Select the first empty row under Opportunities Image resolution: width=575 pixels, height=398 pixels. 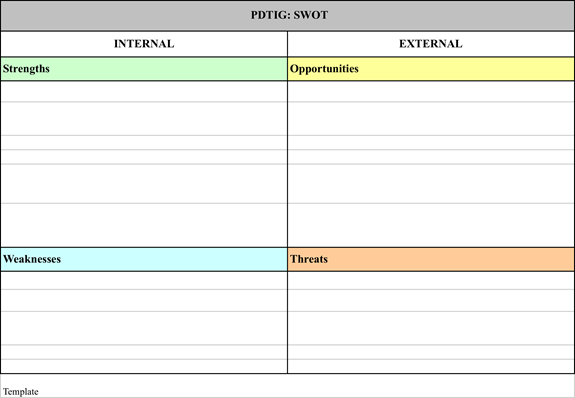(431, 91)
